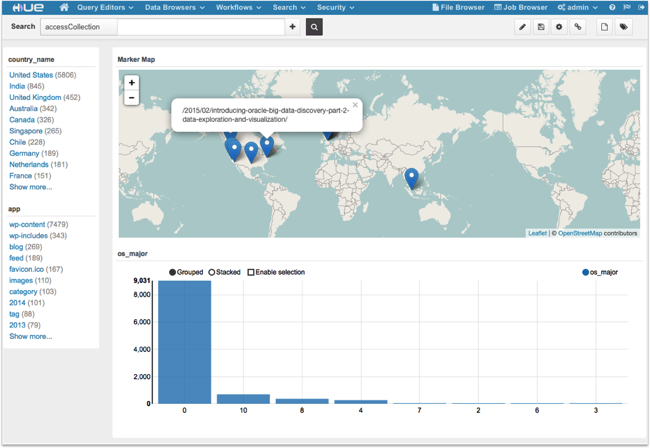Filter by Singapore country
The width and height of the screenshot is (650, 448).
(26, 131)
